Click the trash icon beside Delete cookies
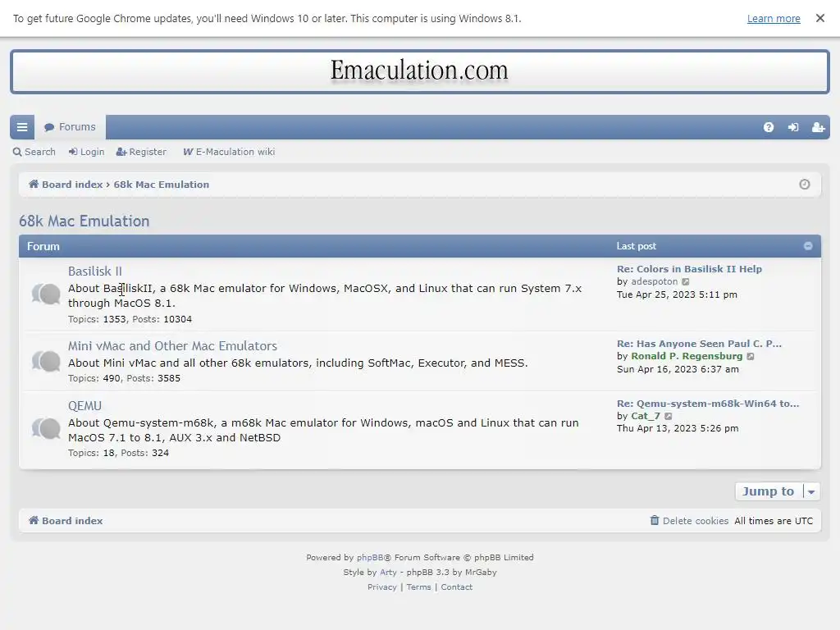840x630 pixels. point(655,520)
